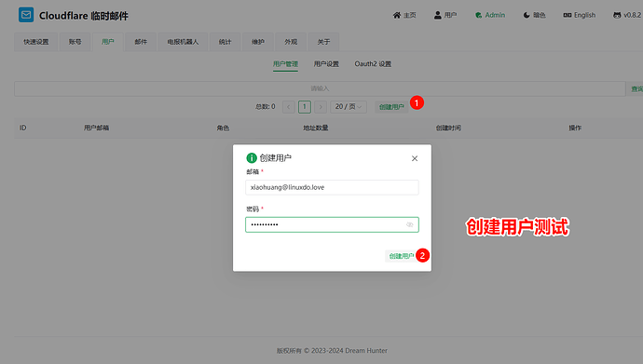Open the Admin panel icon in header
The height and width of the screenshot is (364, 643).
(x=478, y=15)
